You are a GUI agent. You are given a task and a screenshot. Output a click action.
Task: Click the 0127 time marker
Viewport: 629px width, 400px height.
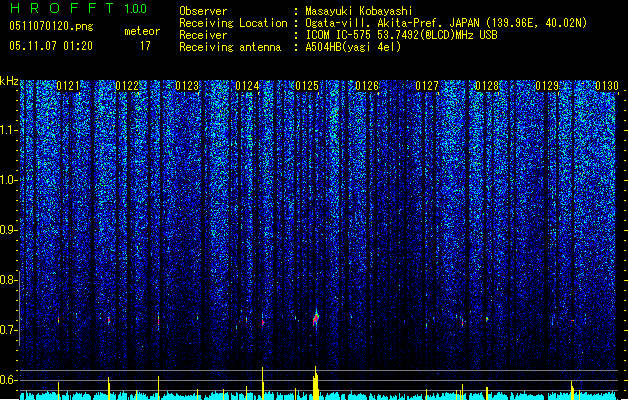tap(427, 86)
